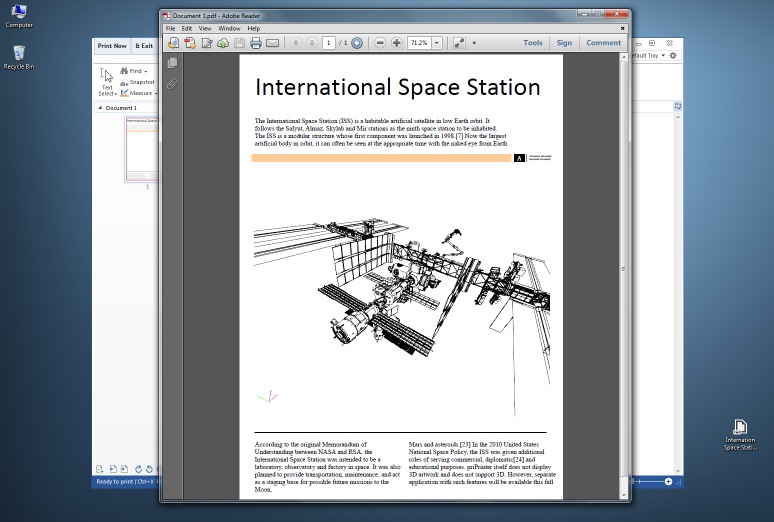Click the Edit/sign document toolbar icon

[207, 43]
